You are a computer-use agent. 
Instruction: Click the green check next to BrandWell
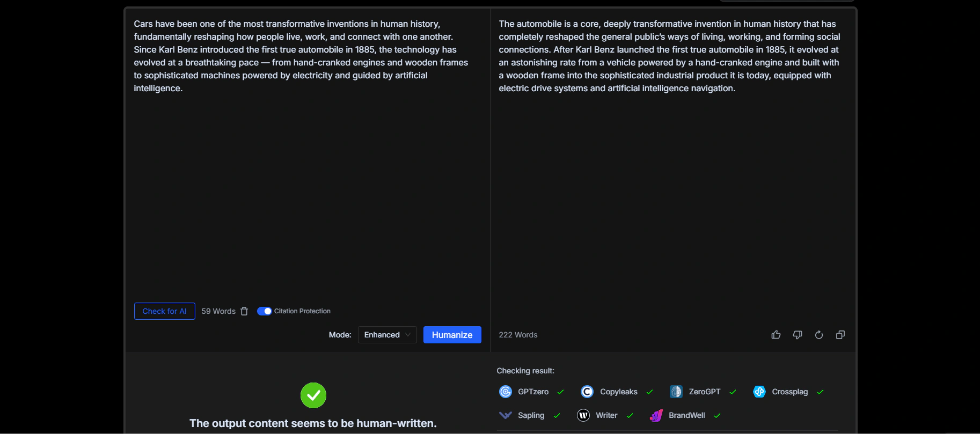[717, 416]
